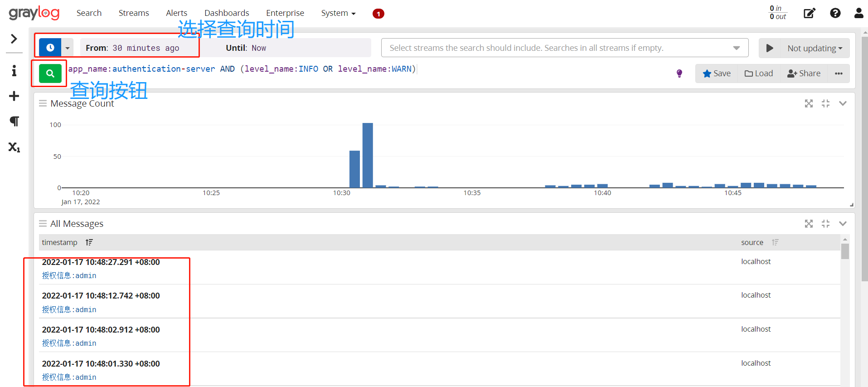The width and height of the screenshot is (868, 387).
Task: Click localhost source of 10:48:12 message
Action: [756, 295]
